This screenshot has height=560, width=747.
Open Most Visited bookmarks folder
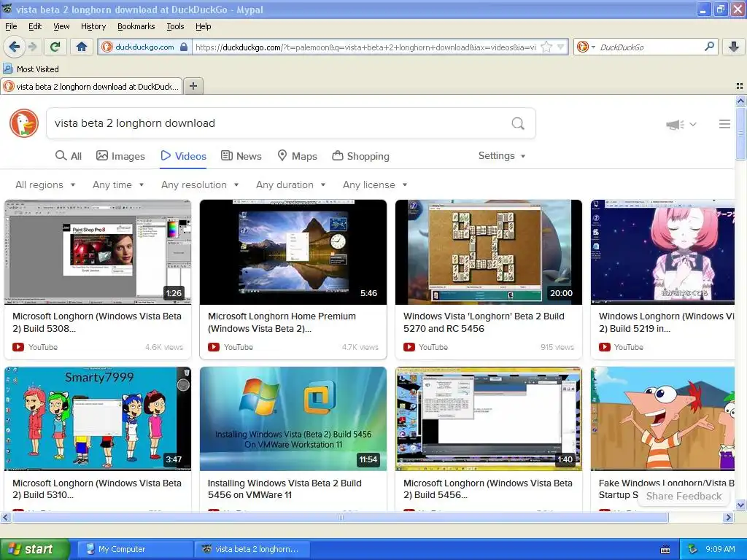pos(31,69)
